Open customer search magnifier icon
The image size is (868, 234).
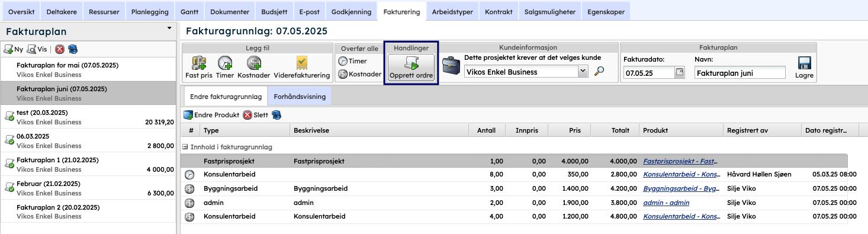[599, 72]
